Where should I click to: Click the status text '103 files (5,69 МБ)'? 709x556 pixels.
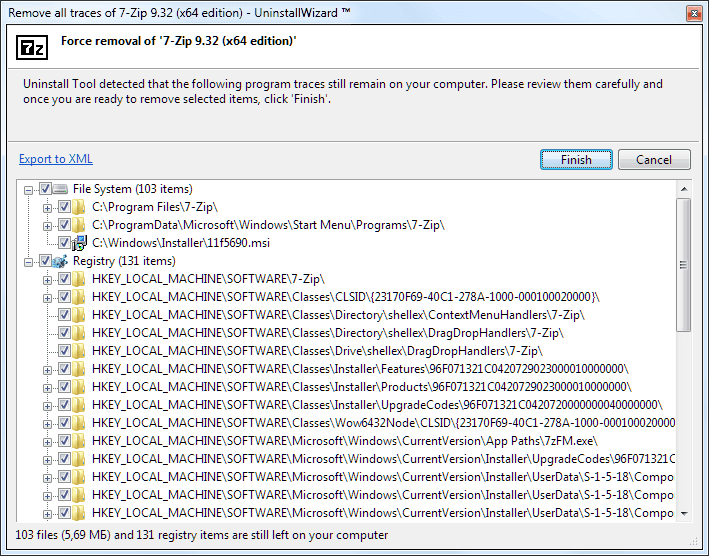[x=63, y=535]
